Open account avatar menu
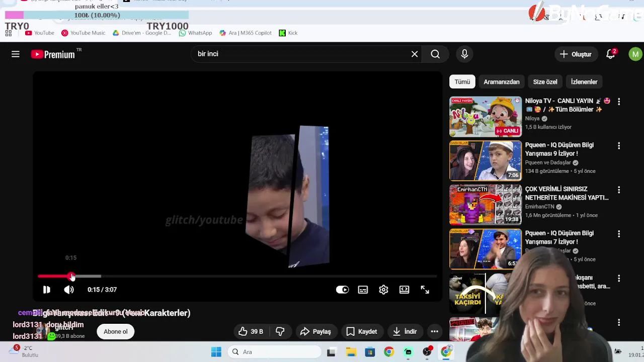The width and height of the screenshot is (644, 362). coord(635,54)
